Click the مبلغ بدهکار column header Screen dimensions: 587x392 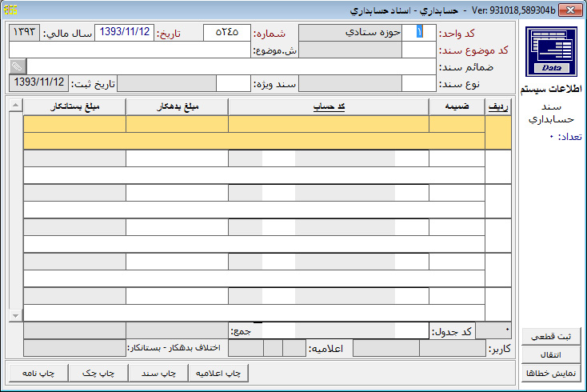(x=177, y=106)
